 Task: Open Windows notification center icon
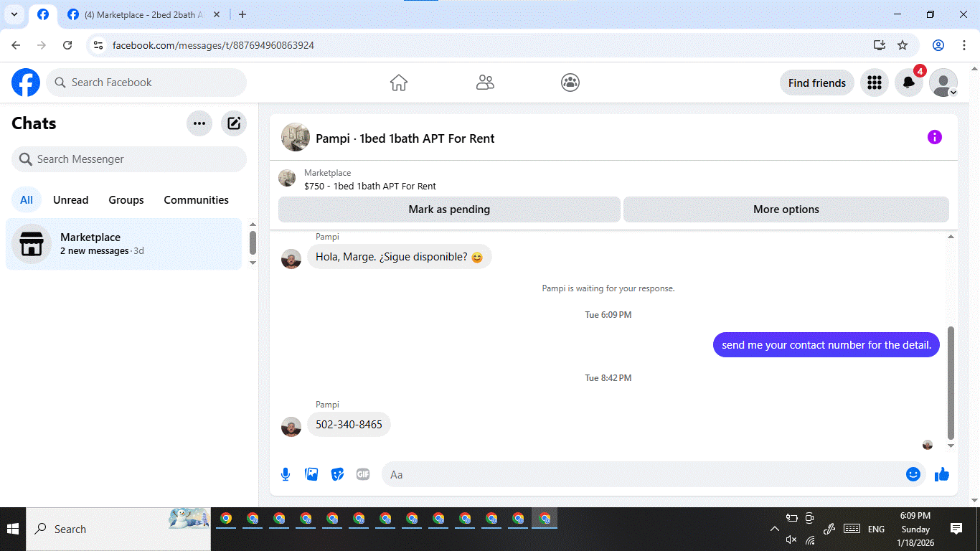point(956,529)
